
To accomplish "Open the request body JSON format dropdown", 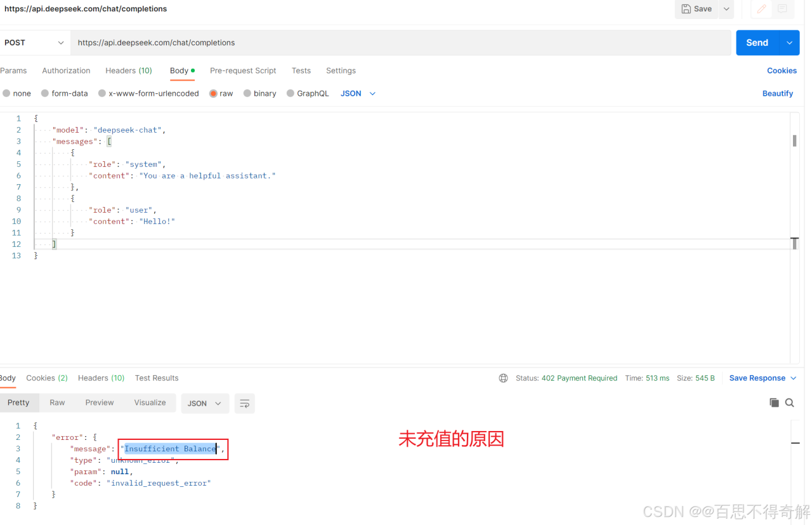I will point(358,93).
